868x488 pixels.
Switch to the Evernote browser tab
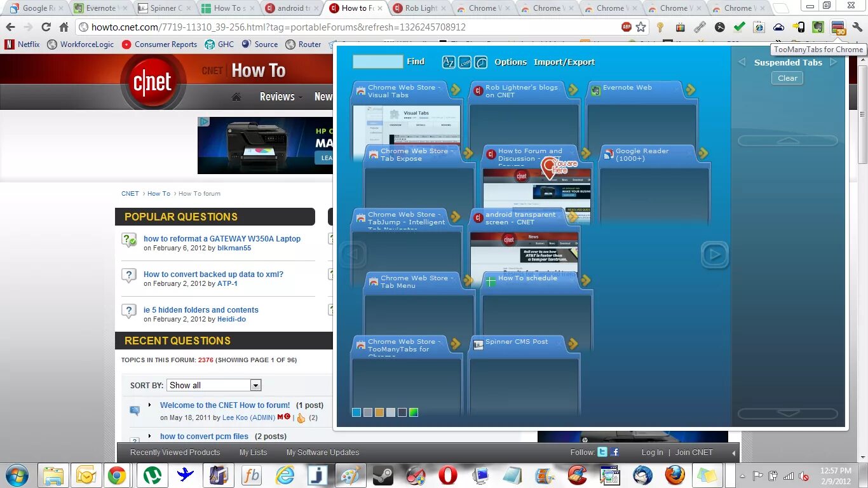100,8
